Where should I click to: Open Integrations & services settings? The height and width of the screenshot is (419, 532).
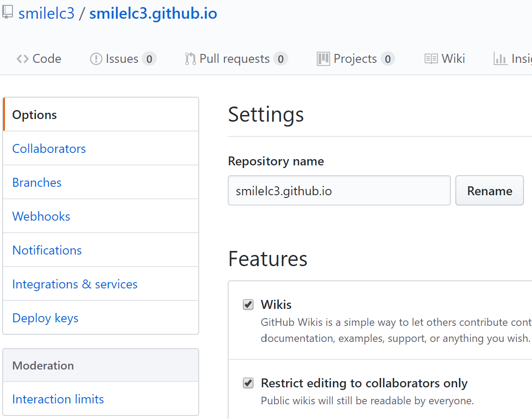tap(101, 284)
